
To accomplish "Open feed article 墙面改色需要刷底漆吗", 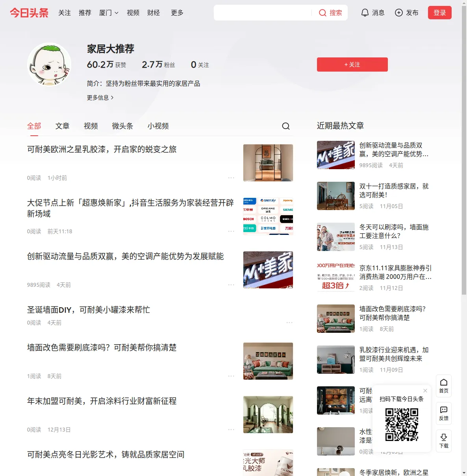I will (102, 348).
